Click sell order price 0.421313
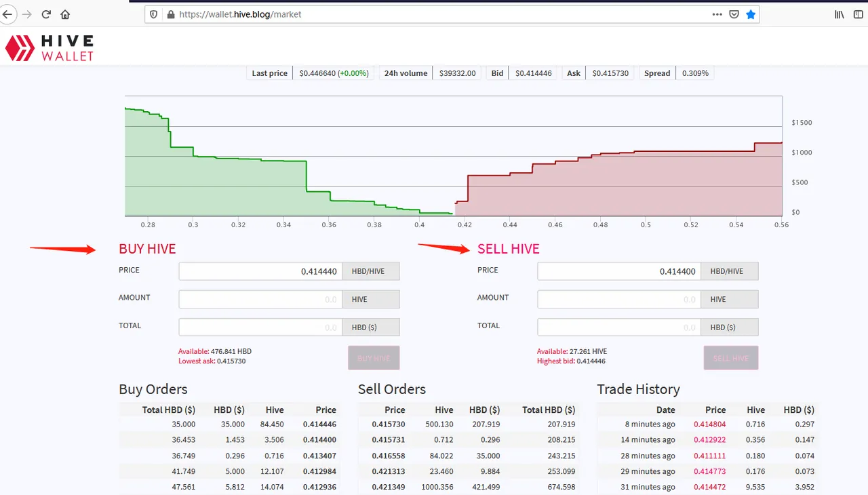Screen dimensions: 868x495 click(x=389, y=471)
